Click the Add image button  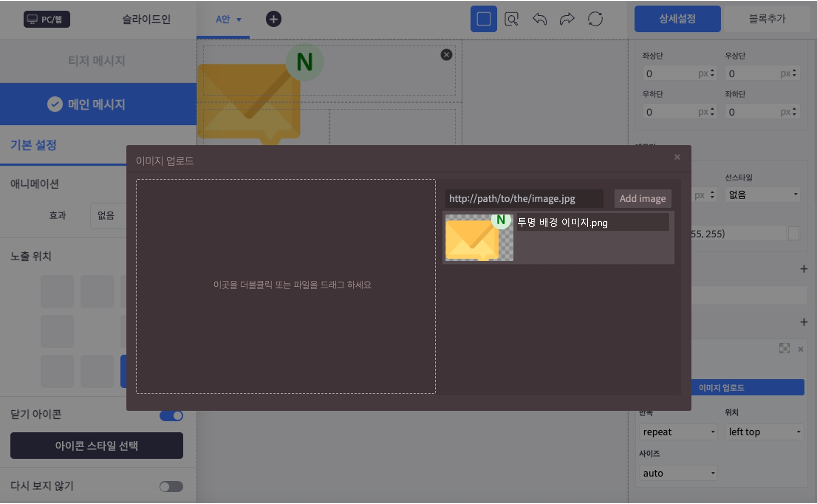[642, 198]
